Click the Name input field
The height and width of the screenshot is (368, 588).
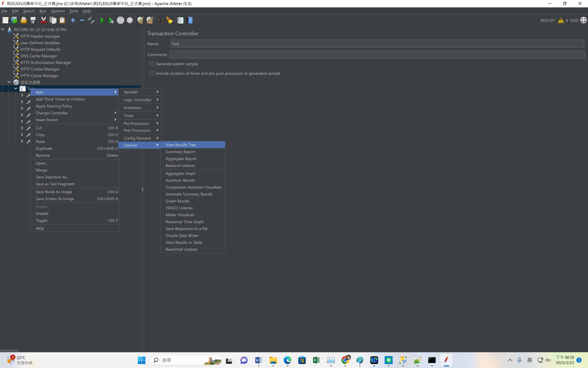pos(377,44)
